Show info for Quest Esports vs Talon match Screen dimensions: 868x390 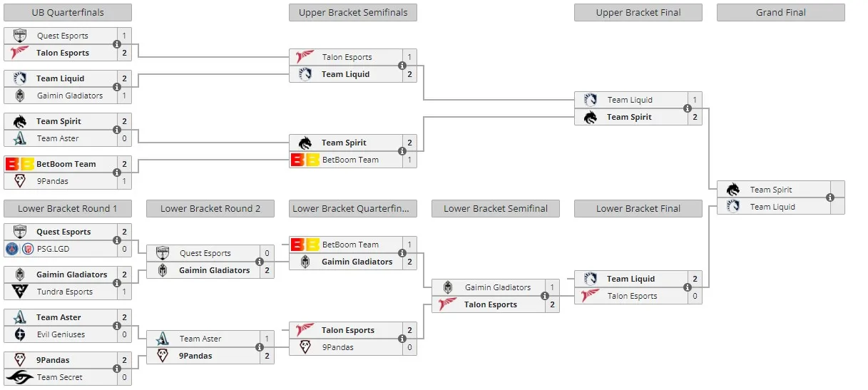(117, 44)
